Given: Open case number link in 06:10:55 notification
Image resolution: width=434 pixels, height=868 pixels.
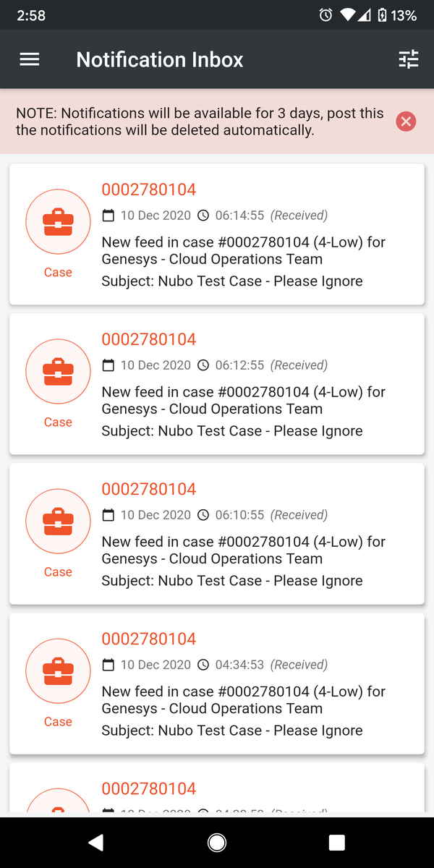Looking at the screenshot, I should (149, 489).
